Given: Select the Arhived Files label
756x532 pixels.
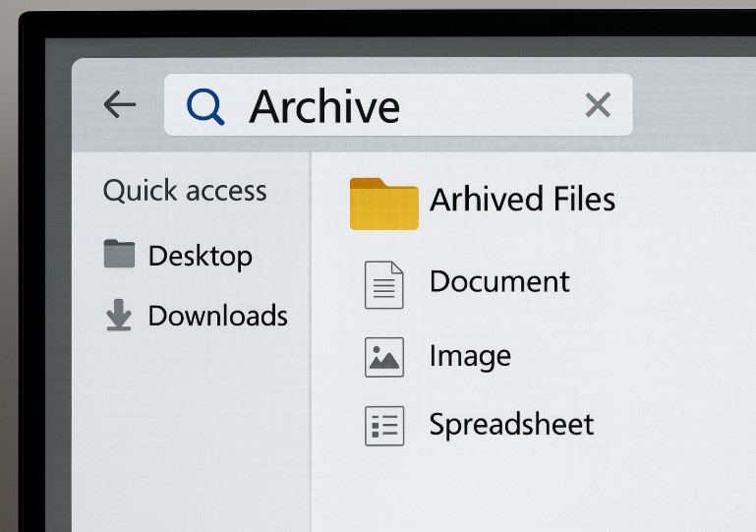Looking at the screenshot, I should (523, 200).
